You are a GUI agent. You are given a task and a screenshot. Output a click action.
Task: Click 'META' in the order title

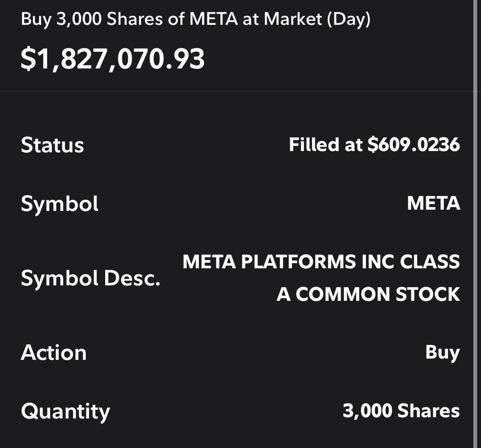[213, 20]
